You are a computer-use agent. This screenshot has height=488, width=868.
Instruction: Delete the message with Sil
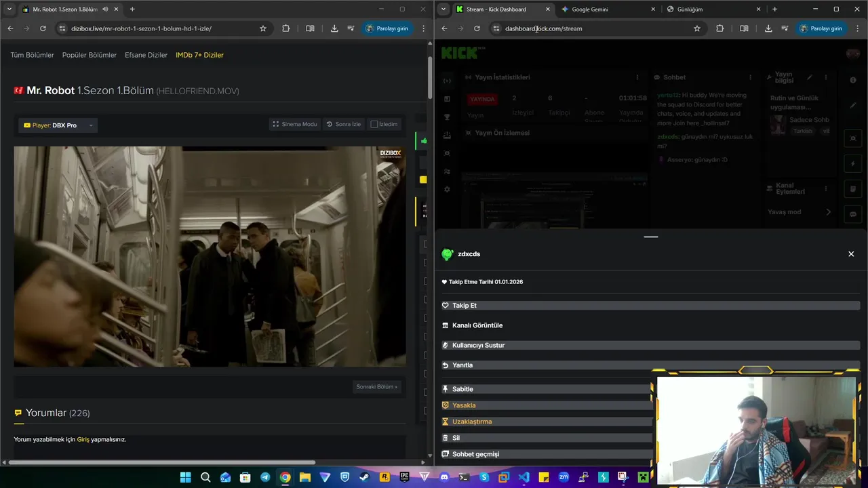tap(546, 438)
